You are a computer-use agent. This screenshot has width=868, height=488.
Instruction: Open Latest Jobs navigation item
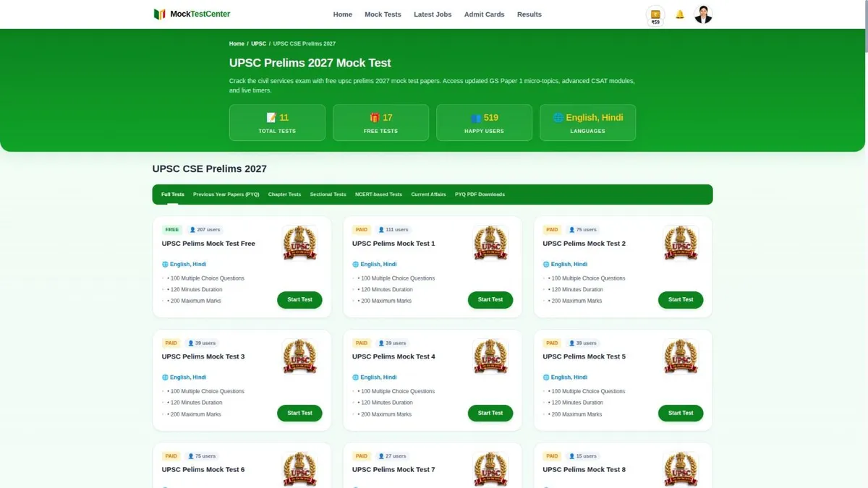(x=433, y=14)
